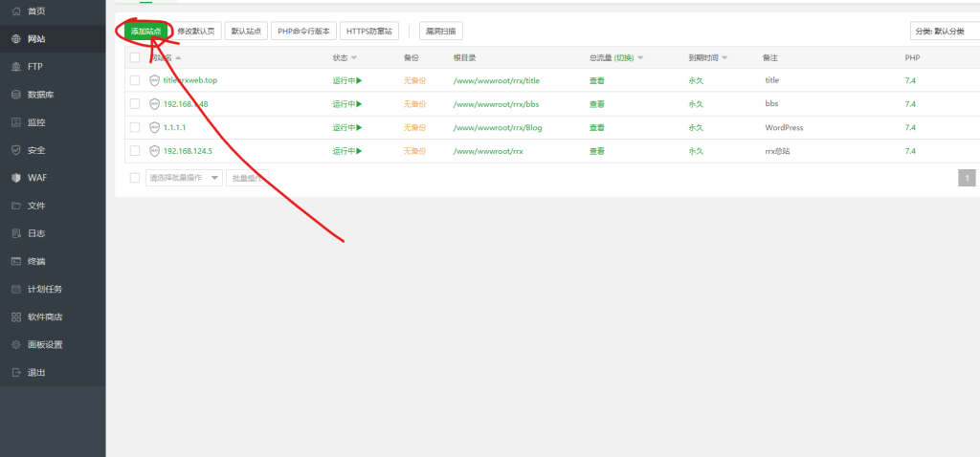Screen dimensions: 980x457
Task: Check the box for site 192.168.124.5
Action: pyautogui.click(x=135, y=151)
